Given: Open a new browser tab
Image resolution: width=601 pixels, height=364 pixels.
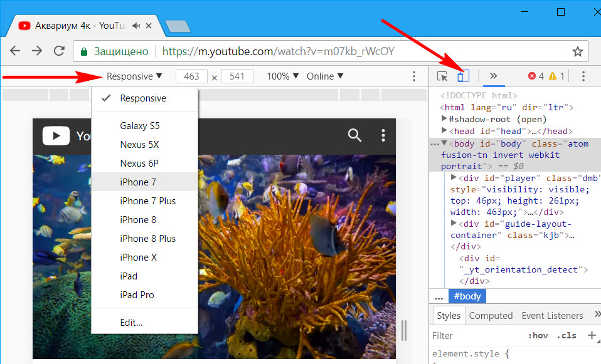Looking at the screenshot, I should point(178,26).
